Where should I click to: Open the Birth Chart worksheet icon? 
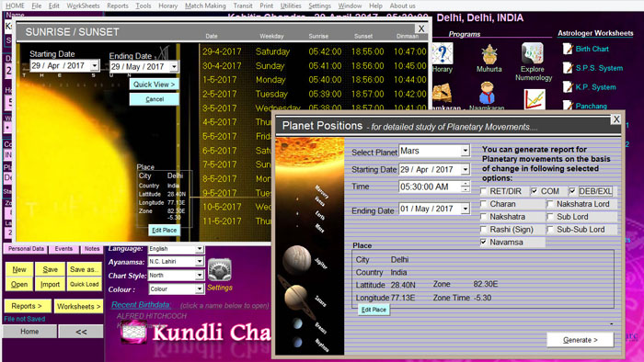[x=569, y=49]
